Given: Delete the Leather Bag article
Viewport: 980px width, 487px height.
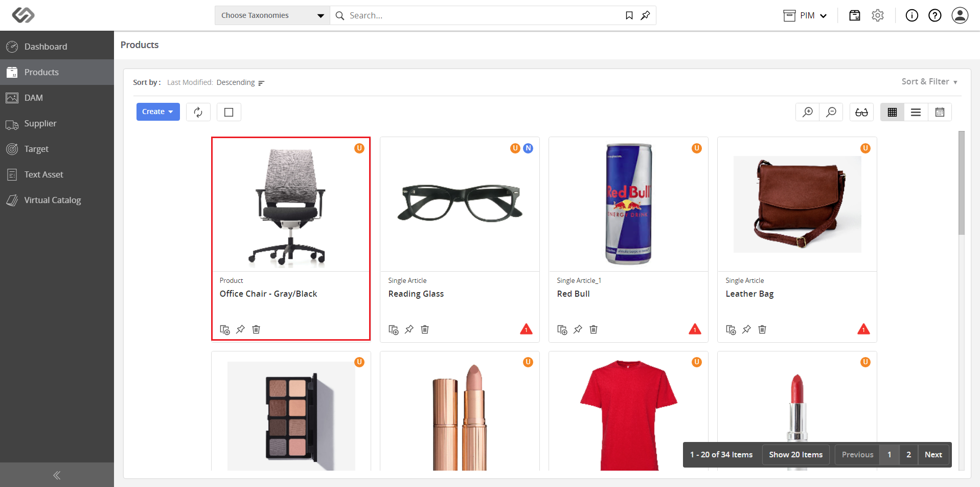Looking at the screenshot, I should click(762, 329).
